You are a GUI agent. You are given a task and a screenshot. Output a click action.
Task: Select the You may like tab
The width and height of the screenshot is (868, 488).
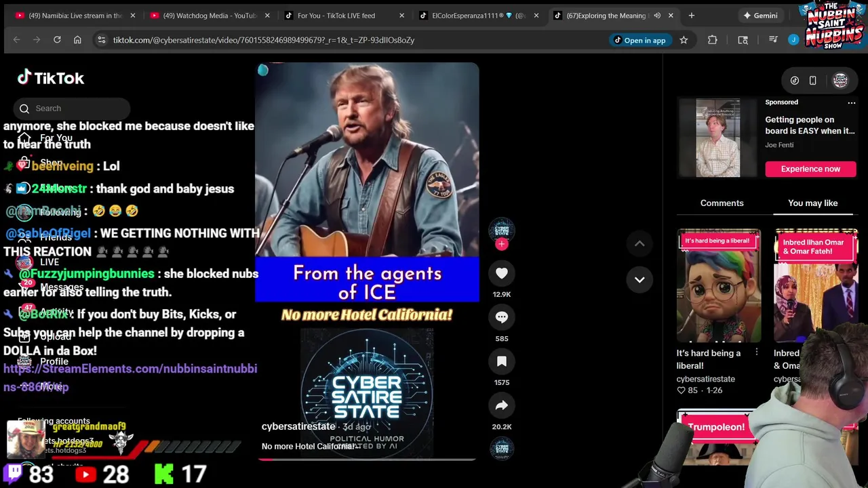click(x=812, y=203)
